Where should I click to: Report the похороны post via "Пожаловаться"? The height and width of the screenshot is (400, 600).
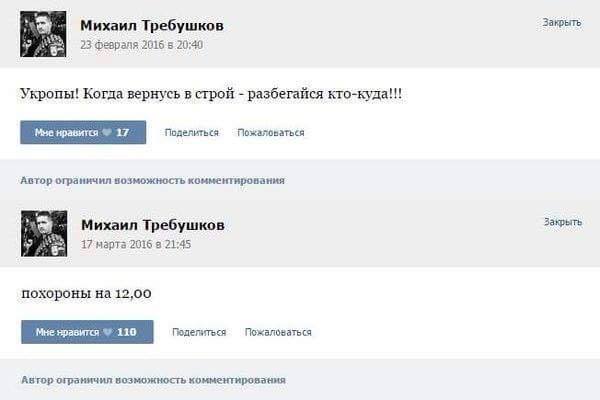278,332
